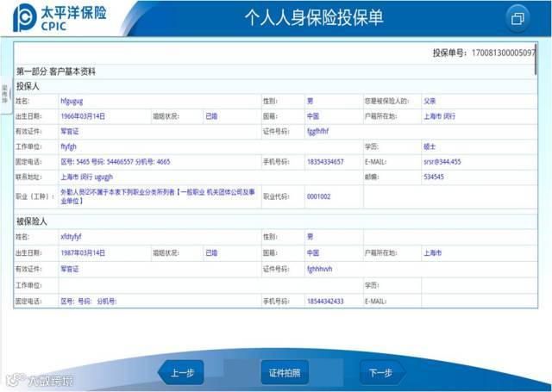Viewport: 552px width, 392px height.
Task: Click the 个人人身保险投保单 page title
Action: tap(314, 17)
